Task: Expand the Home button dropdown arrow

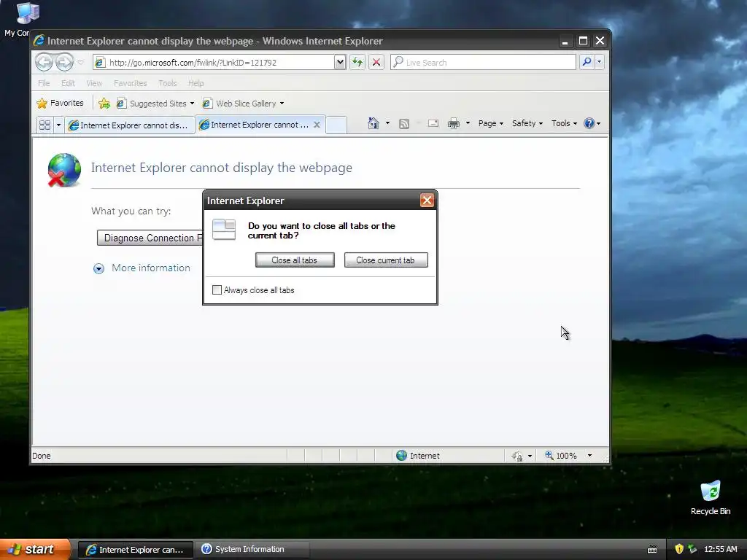Action: coord(387,123)
